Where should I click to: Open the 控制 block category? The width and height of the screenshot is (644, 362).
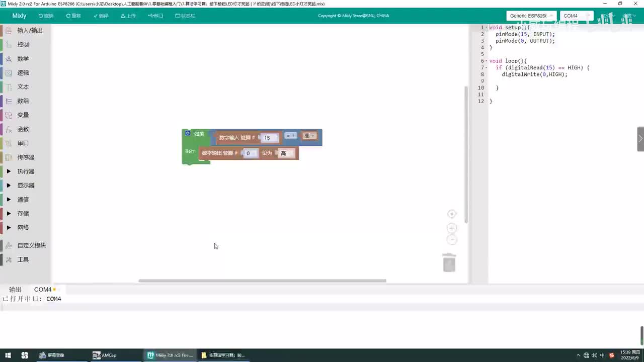pos(25,45)
